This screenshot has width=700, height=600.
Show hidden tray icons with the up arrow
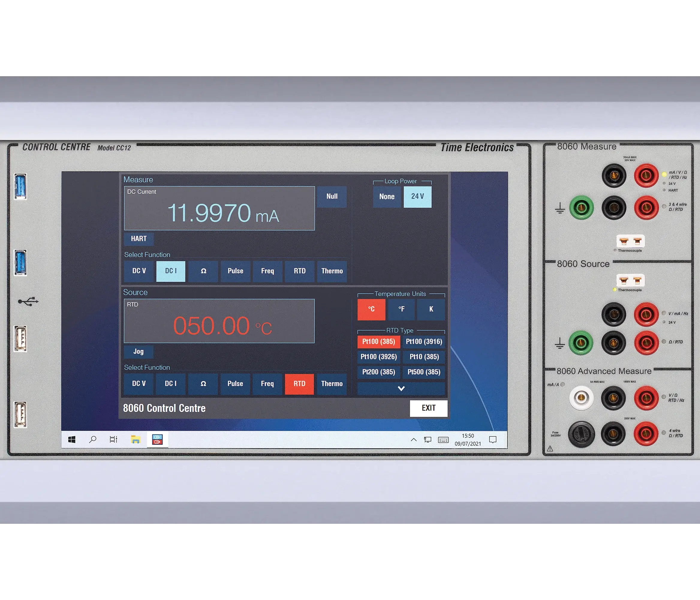(413, 440)
